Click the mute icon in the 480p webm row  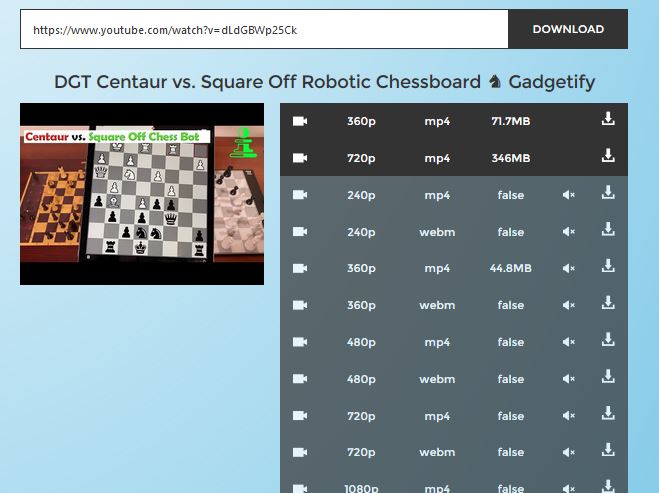[569, 379]
